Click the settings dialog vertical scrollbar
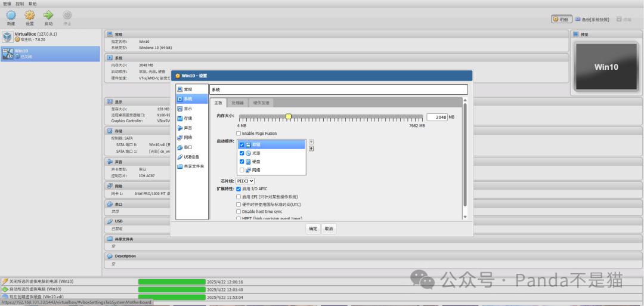The image size is (644, 306). pos(465,154)
